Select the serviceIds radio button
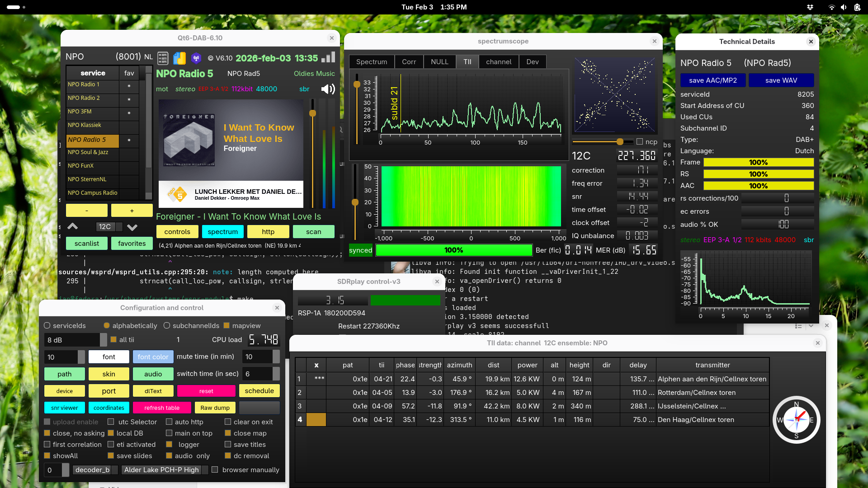The height and width of the screenshot is (488, 868). coord(47,325)
